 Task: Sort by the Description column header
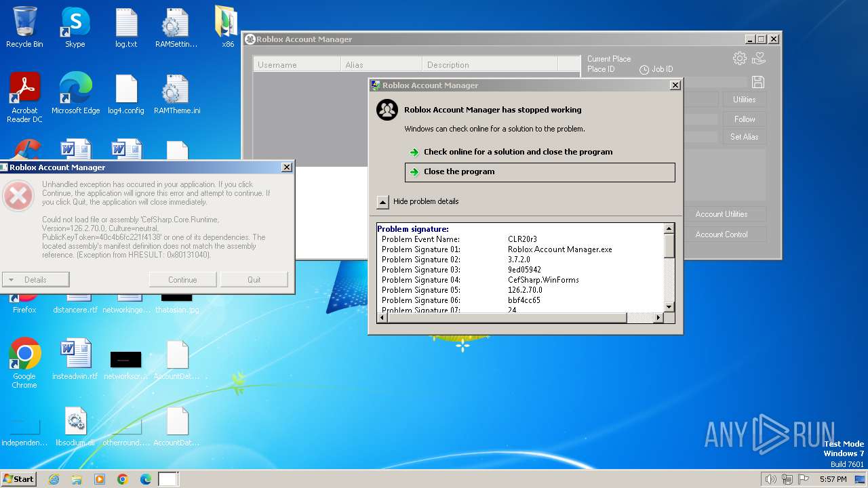coord(490,64)
